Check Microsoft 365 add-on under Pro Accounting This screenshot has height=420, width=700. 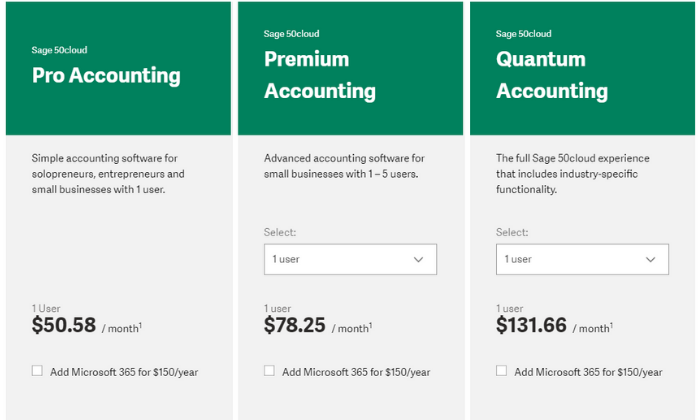pyautogui.click(x=37, y=370)
